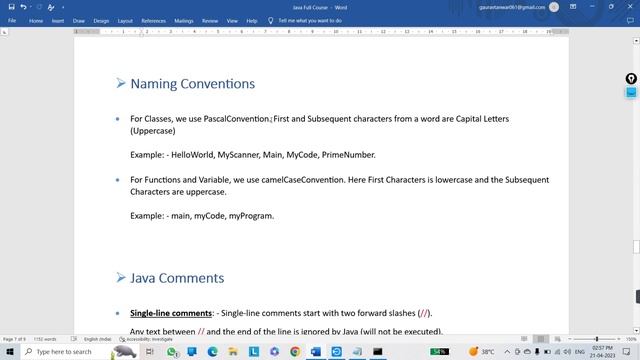Click the proofing check icon in status bar

[73, 339]
